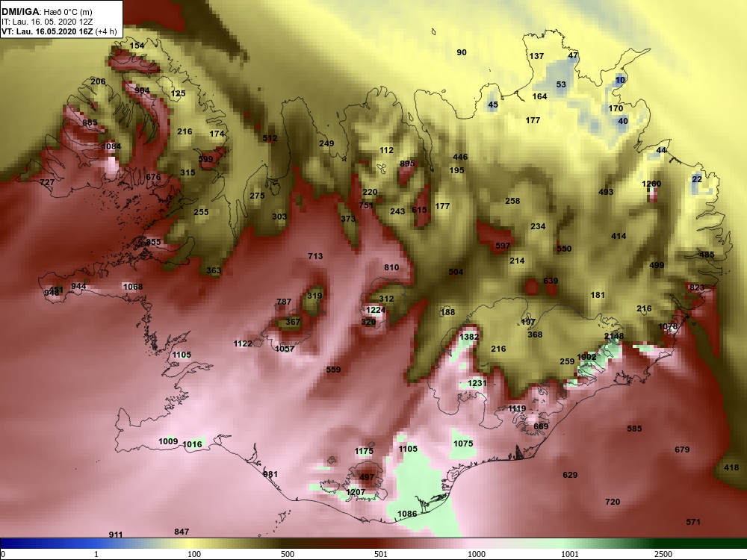Viewport: 747px width, 560px height.
Task: Click the map value '1084'
Action: coord(111,146)
